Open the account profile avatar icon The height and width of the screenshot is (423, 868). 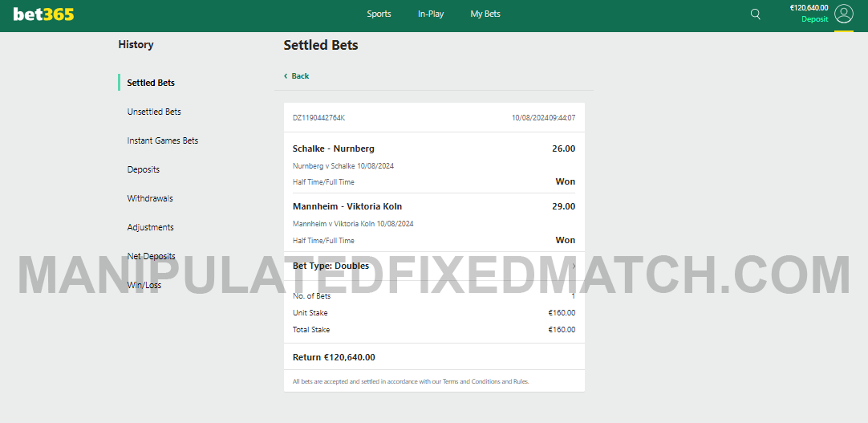[x=844, y=14]
